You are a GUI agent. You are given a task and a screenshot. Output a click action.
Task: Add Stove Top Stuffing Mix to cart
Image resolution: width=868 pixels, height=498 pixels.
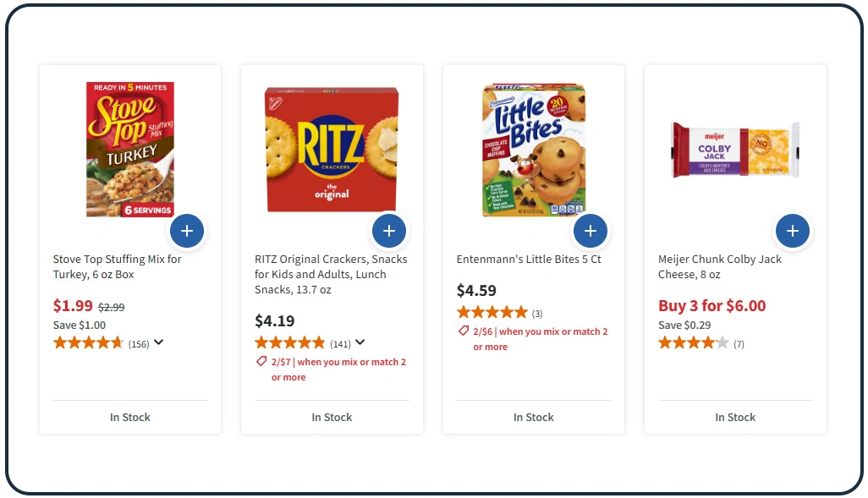coord(187,230)
